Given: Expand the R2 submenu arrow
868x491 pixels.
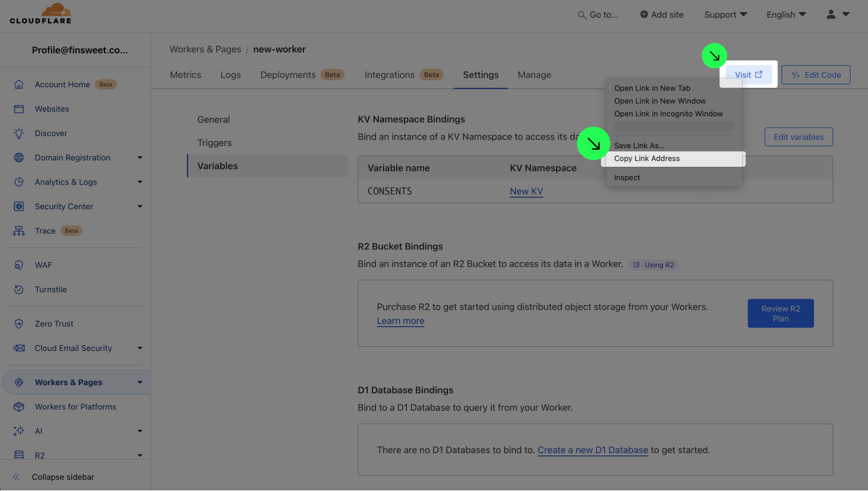Looking at the screenshot, I should coord(140,456).
